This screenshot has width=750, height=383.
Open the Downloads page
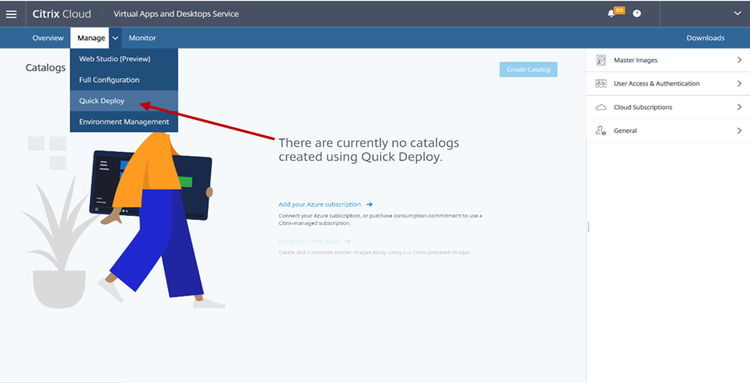(x=706, y=38)
